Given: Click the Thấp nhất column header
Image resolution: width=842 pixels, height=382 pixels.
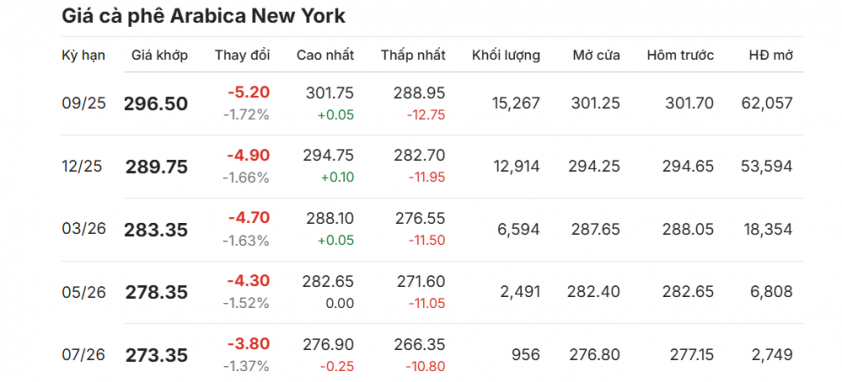Looking at the screenshot, I should (413, 55).
